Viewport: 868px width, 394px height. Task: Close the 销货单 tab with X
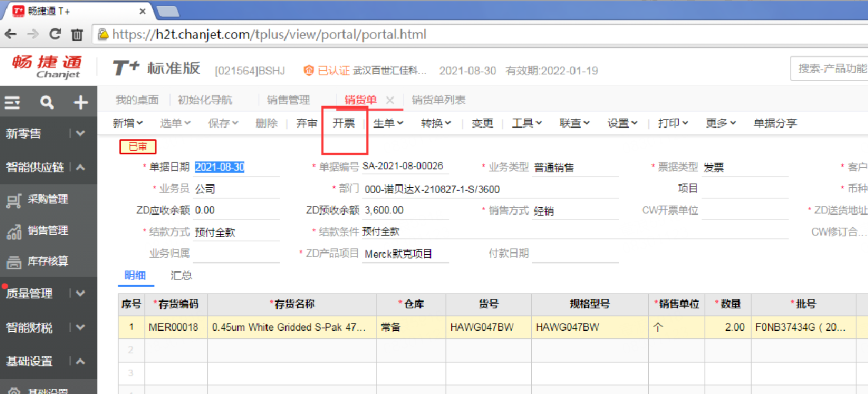(390, 100)
